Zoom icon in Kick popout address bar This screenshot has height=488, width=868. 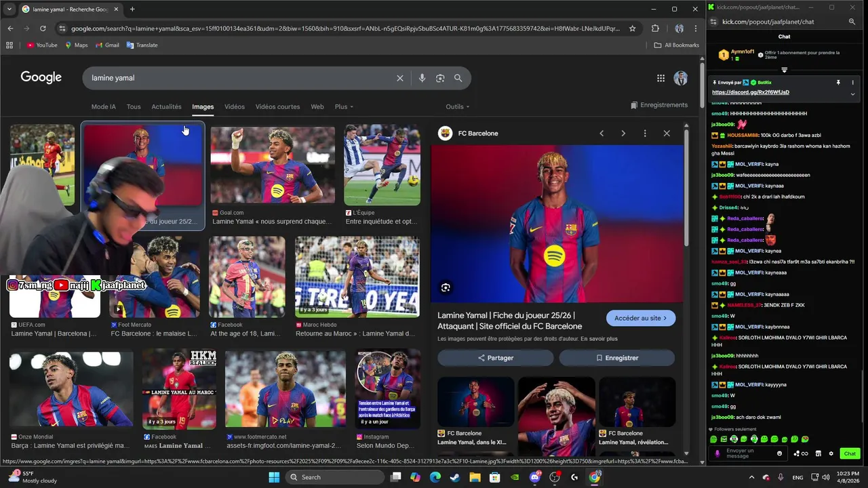852,22
